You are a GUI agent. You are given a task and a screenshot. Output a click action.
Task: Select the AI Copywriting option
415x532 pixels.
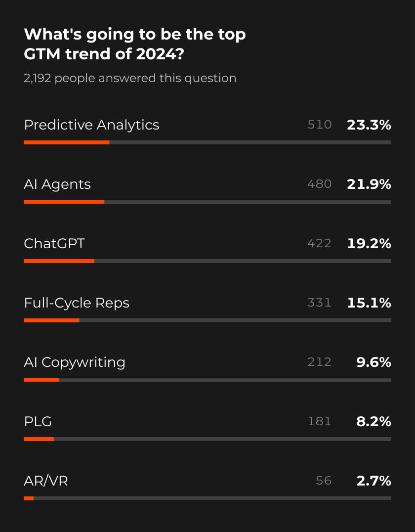tap(75, 362)
